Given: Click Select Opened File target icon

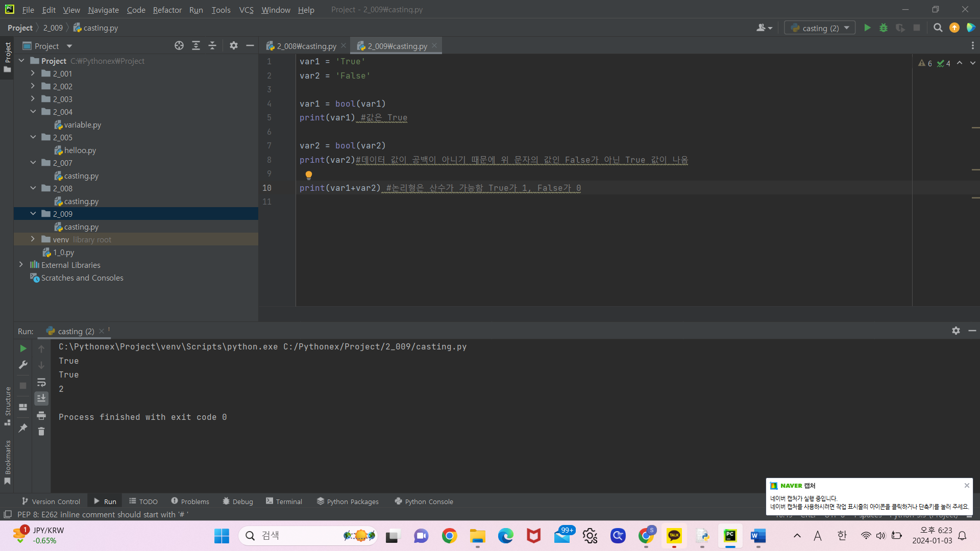Looking at the screenshot, I should [179, 46].
